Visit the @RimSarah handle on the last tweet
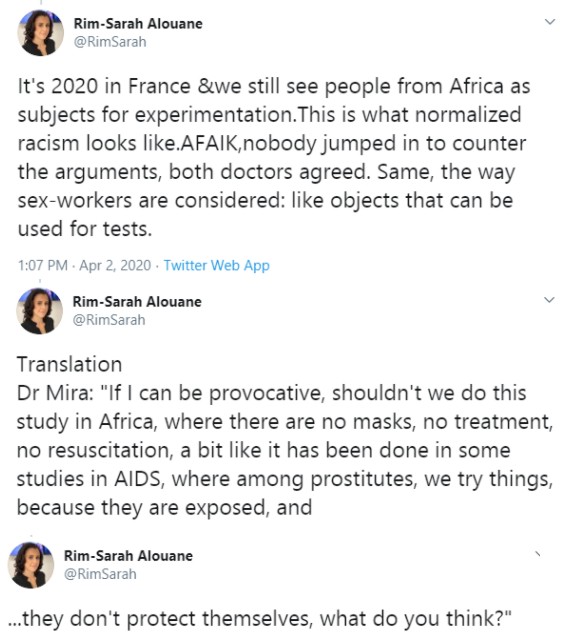This screenshot has width=566, height=643. (x=100, y=574)
